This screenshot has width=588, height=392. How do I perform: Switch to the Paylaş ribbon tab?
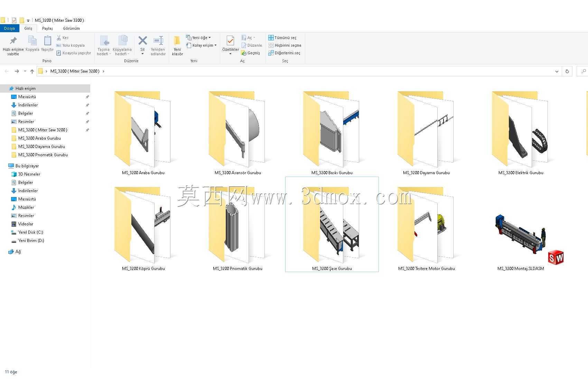[x=47, y=28]
